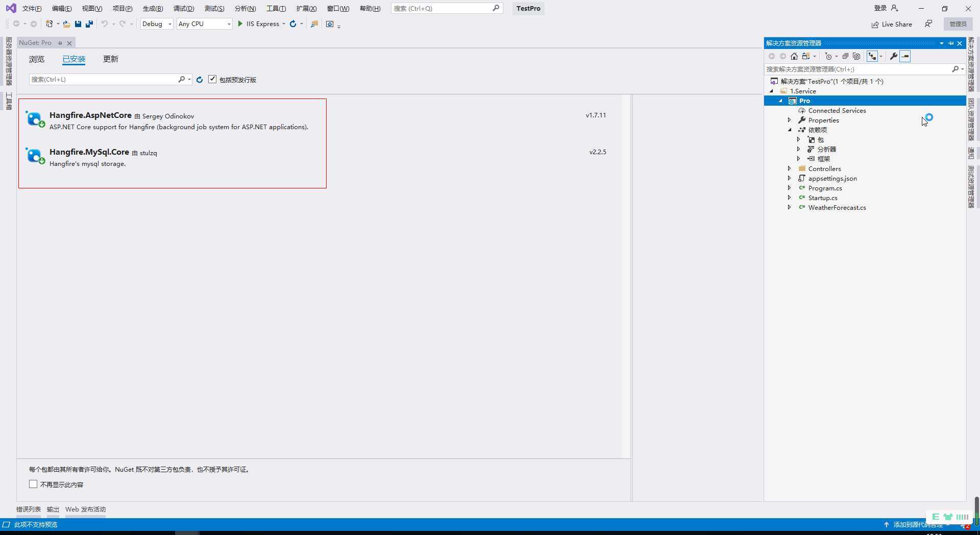Toggle the 包括预发行版 checkbox
980x535 pixels.
point(212,79)
